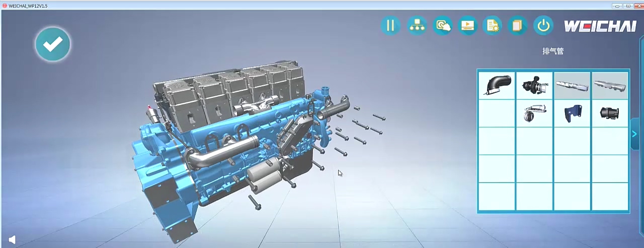Select the turbocharger part thumbnail

click(x=534, y=85)
